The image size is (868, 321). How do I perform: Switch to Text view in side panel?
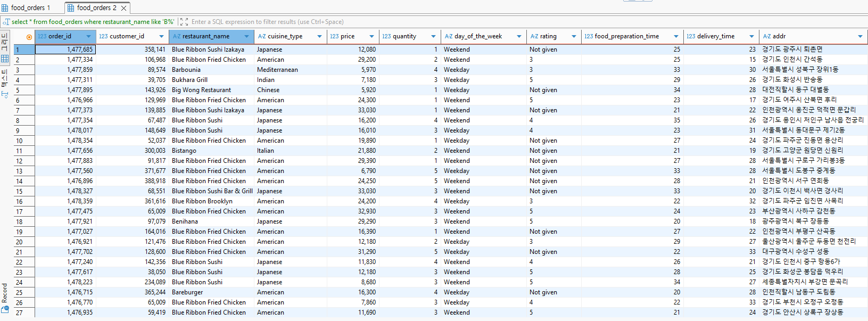[x=5, y=83]
